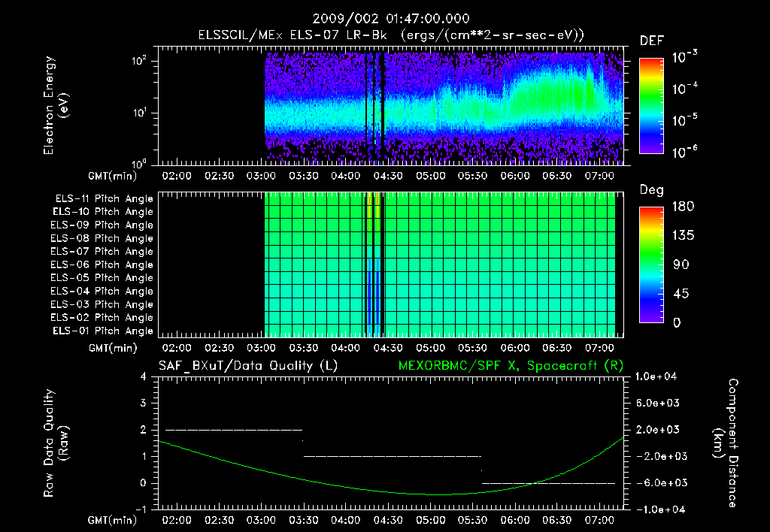
Task: Select the ELS-07 Pitch Angle row label
Action: coord(102,252)
